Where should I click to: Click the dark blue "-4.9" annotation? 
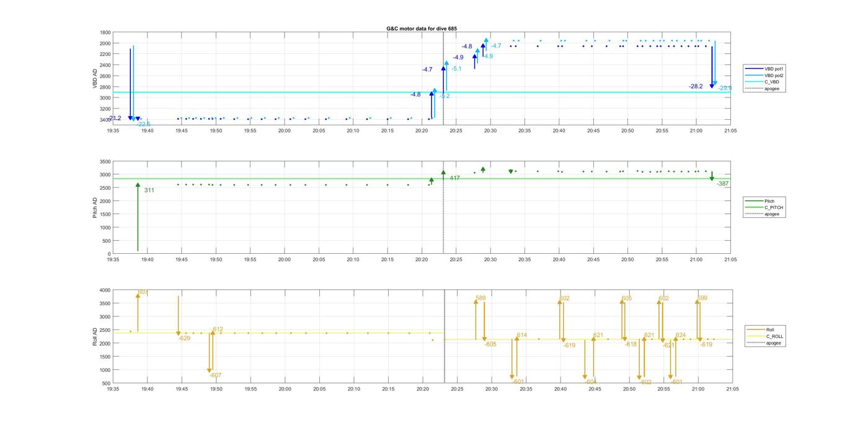[458, 58]
